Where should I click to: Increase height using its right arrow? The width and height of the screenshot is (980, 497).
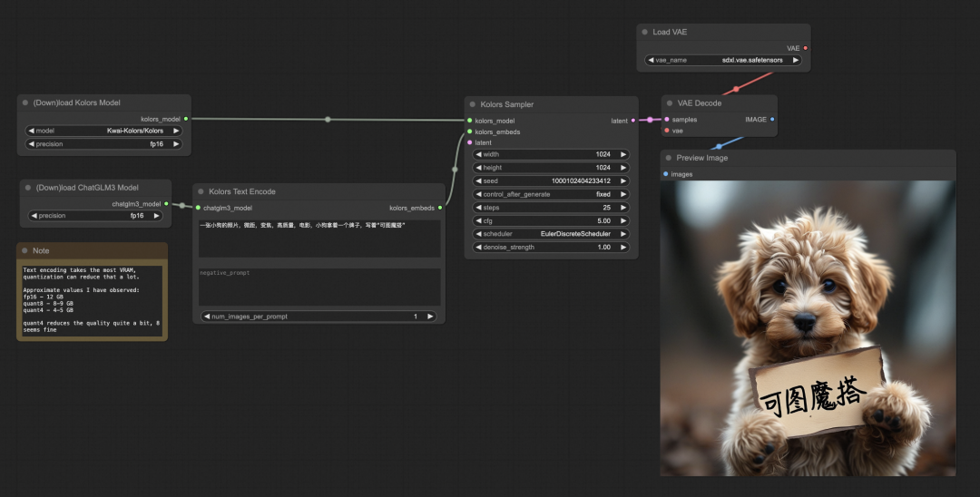[x=623, y=168]
